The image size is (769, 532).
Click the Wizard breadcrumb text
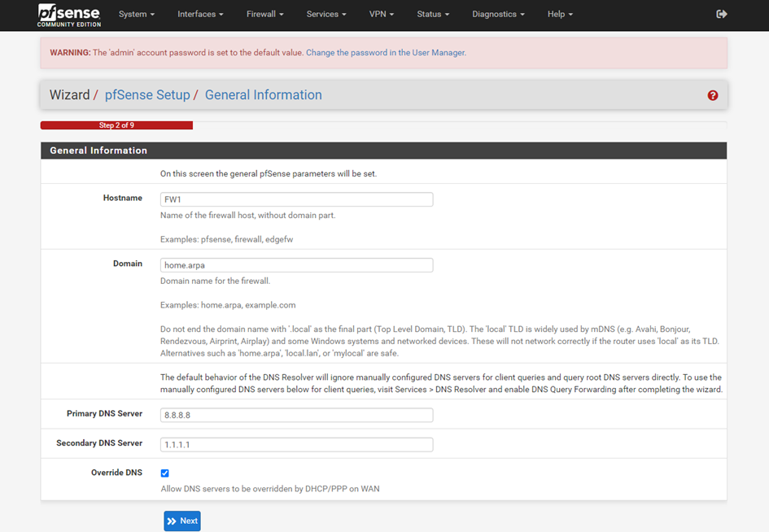[70, 95]
